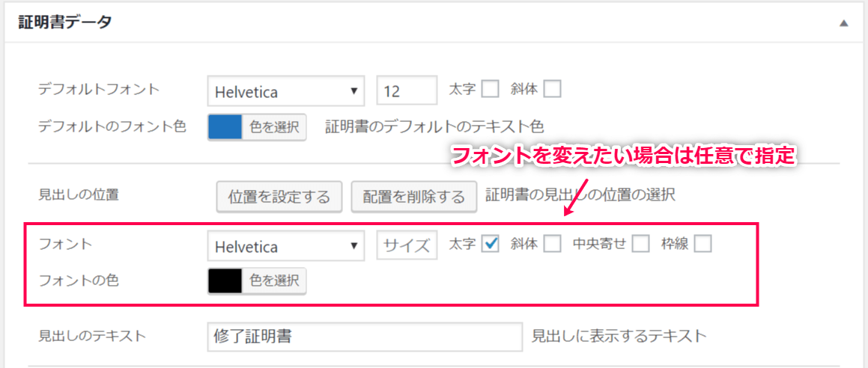Uncheck 太字 in the heading font row

click(x=490, y=244)
